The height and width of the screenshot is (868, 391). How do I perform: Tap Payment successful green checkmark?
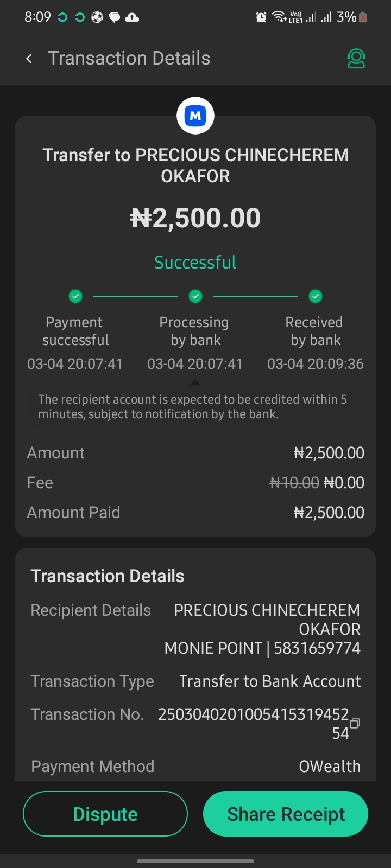tap(75, 296)
